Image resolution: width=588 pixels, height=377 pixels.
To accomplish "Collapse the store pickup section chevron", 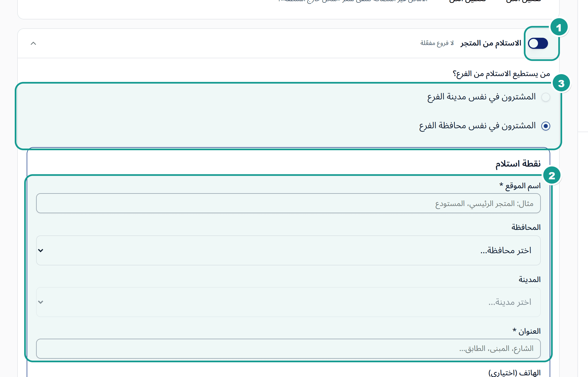I will (x=33, y=43).
